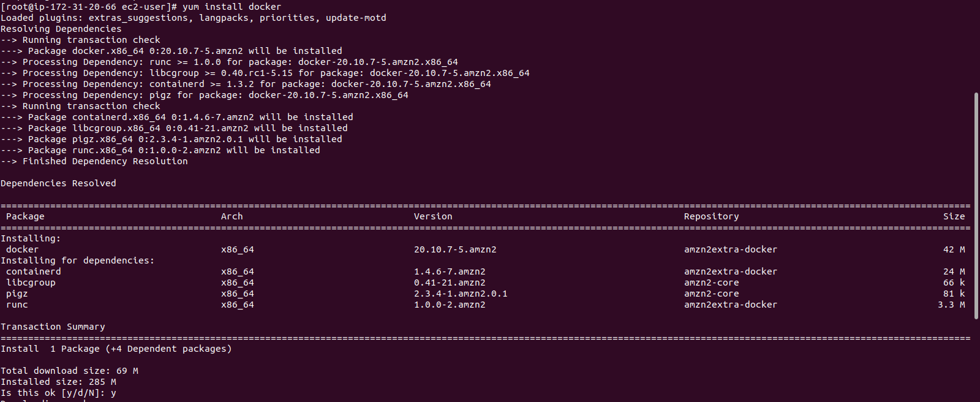Image resolution: width=980 pixels, height=402 pixels.
Task: Click the 42 M docker size value
Action: [954, 249]
